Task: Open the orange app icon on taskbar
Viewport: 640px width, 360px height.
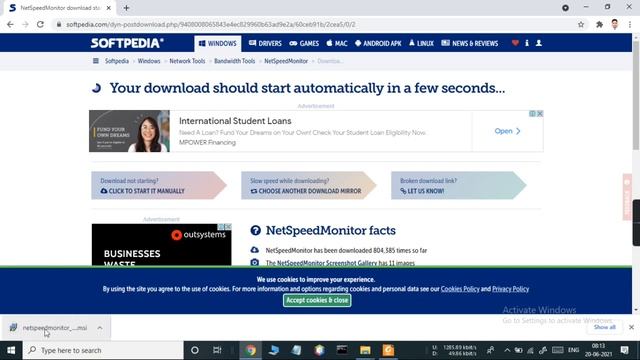Action: 388,350
